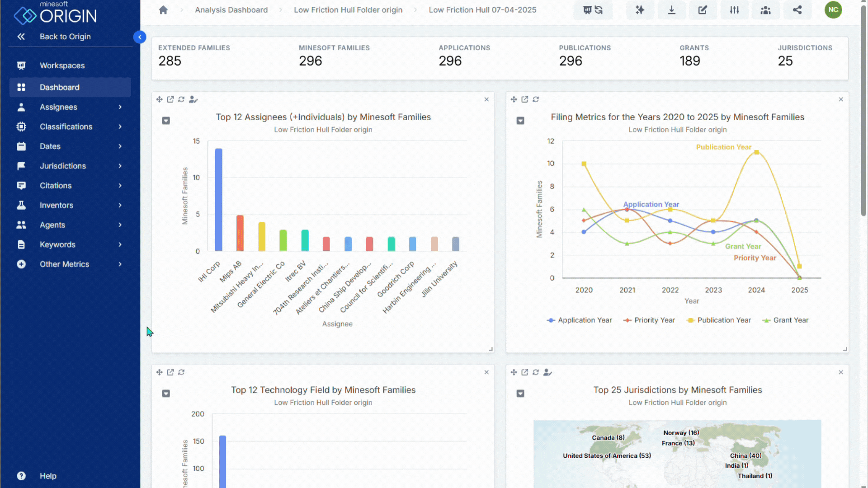Refresh the Top 12 Assignees chart
Screen dimensions: 868x488
[181, 99]
